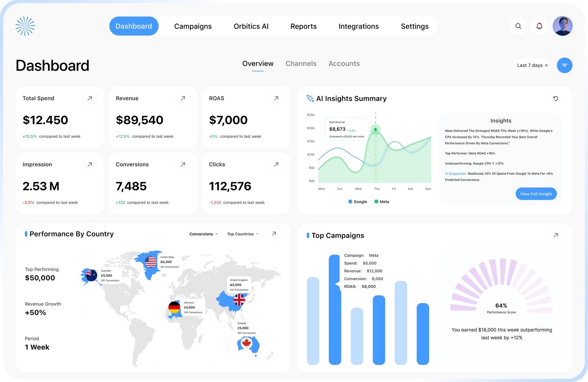Screen dimensions: 588x382
Task: Click the blue filter button
Action: click(564, 65)
